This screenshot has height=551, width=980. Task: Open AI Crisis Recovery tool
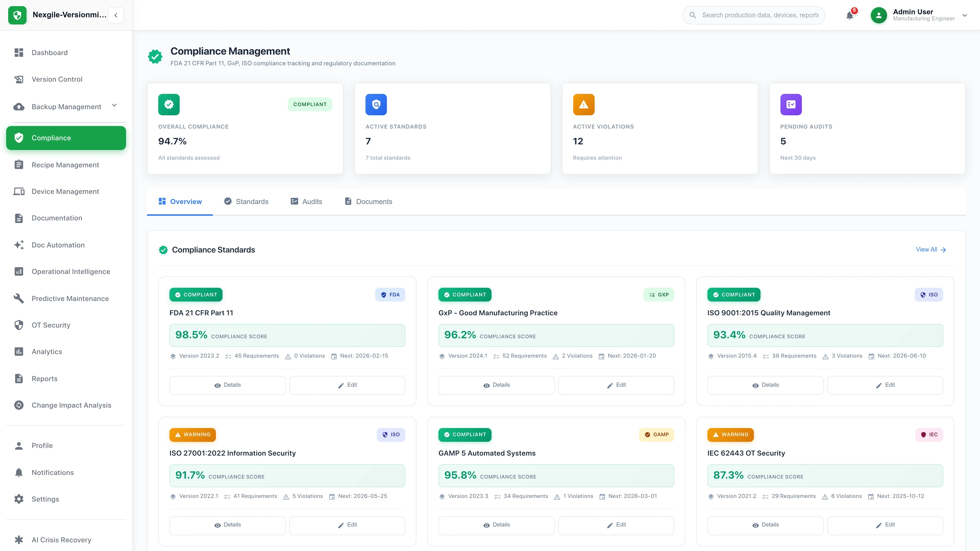click(x=61, y=540)
